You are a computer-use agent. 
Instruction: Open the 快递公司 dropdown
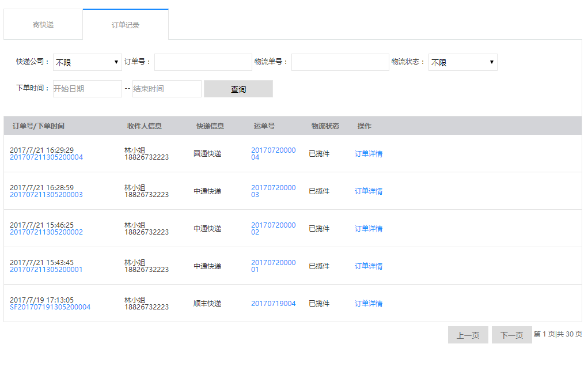click(x=87, y=62)
